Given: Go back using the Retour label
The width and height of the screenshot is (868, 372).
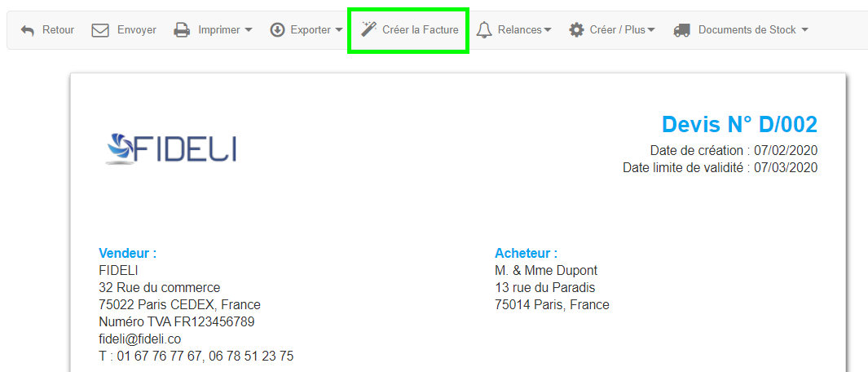Looking at the screenshot, I should 58,30.
